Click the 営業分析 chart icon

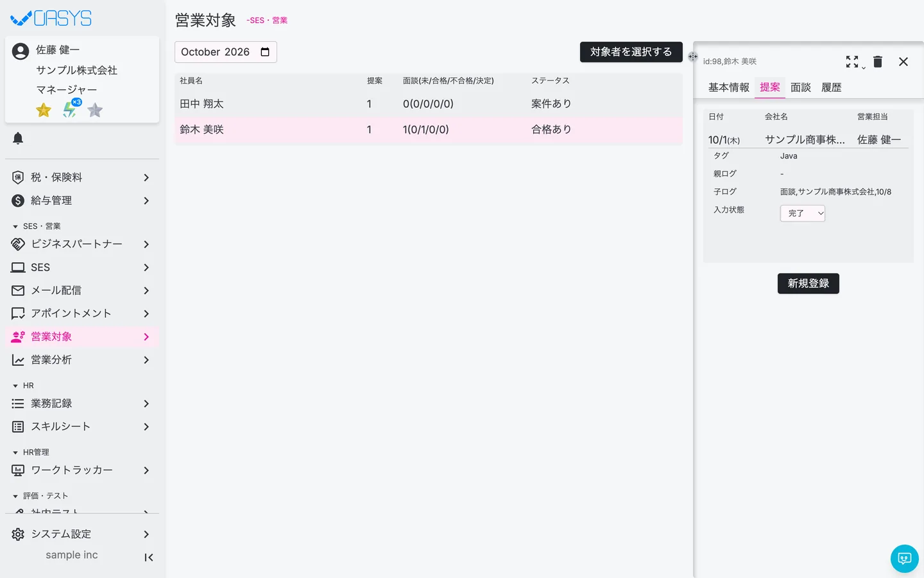[x=18, y=360]
